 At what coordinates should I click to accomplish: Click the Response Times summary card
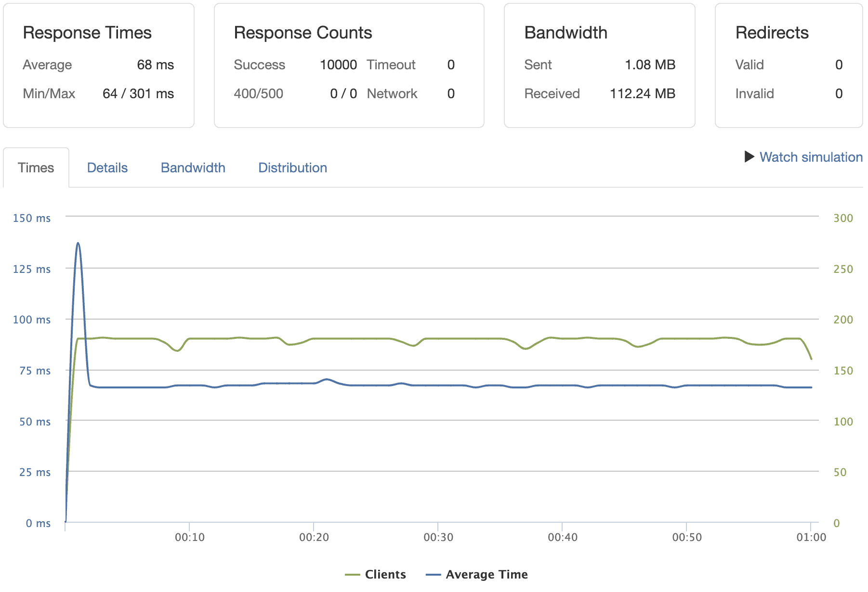click(x=99, y=65)
